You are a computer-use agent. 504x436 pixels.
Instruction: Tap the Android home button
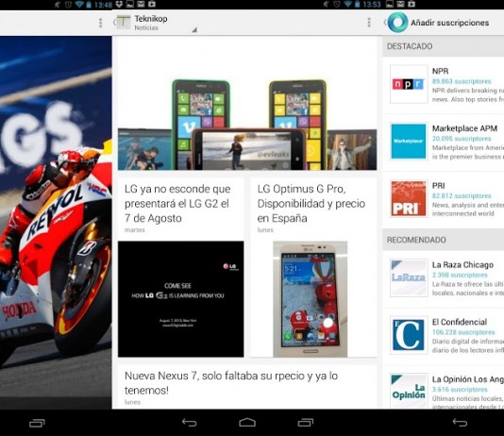coord(247,423)
